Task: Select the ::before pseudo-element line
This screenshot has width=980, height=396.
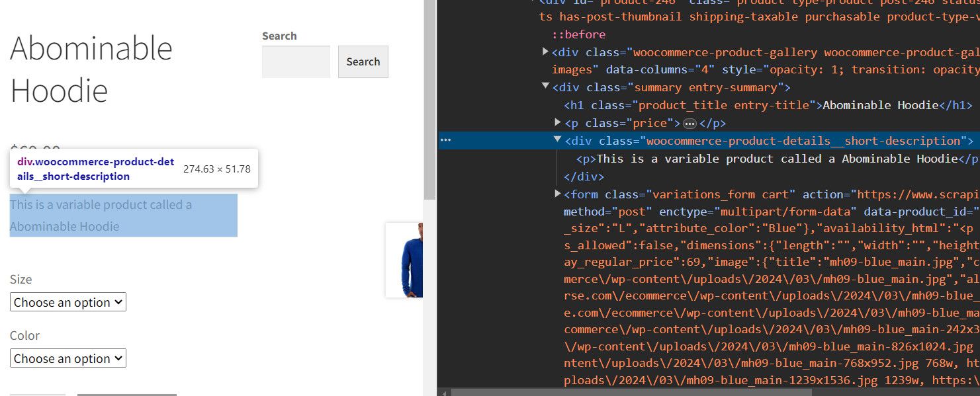Action: tap(579, 34)
